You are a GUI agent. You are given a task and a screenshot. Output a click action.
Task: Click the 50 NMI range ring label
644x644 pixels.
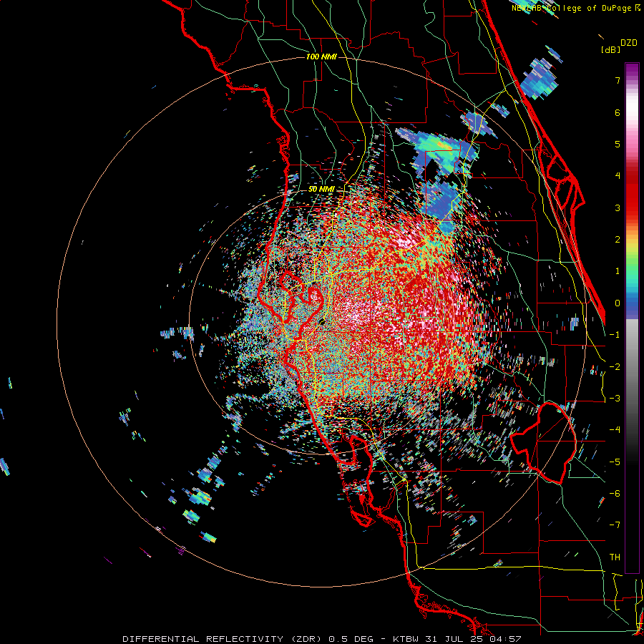pyautogui.click(x=321, y=190)
